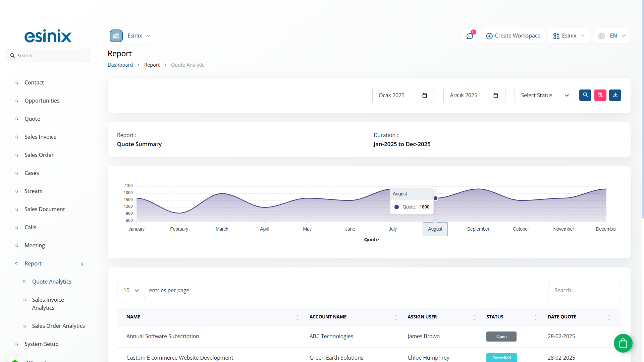The image size is (644, 362).
Task: Click the globe language icon
Action: 601,36
